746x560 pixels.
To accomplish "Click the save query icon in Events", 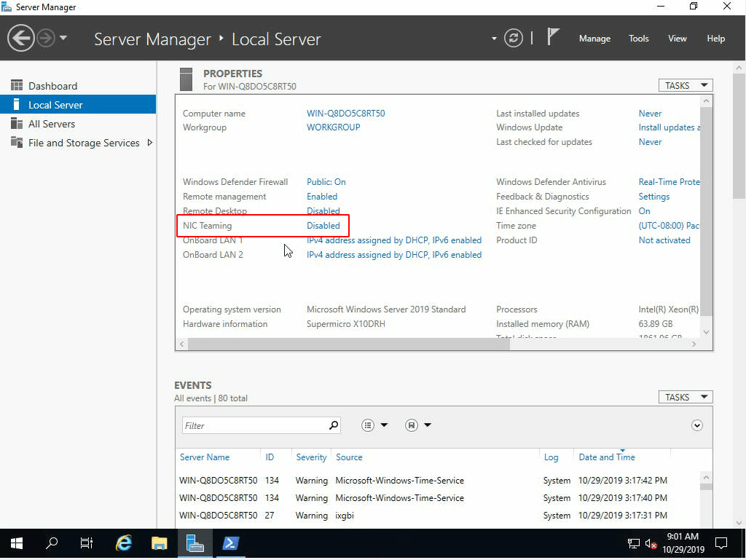I will (x=412, y=425).
